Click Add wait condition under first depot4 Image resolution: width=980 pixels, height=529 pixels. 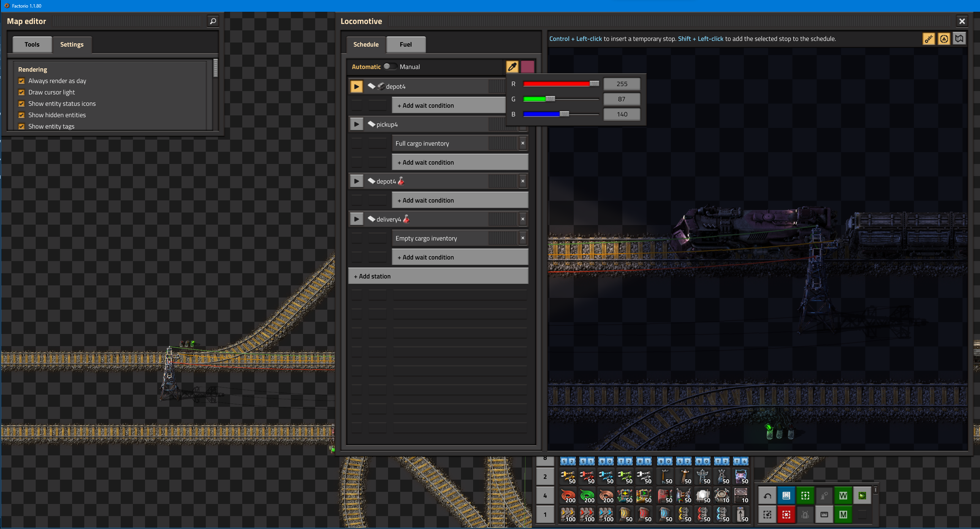pos(449,105)
